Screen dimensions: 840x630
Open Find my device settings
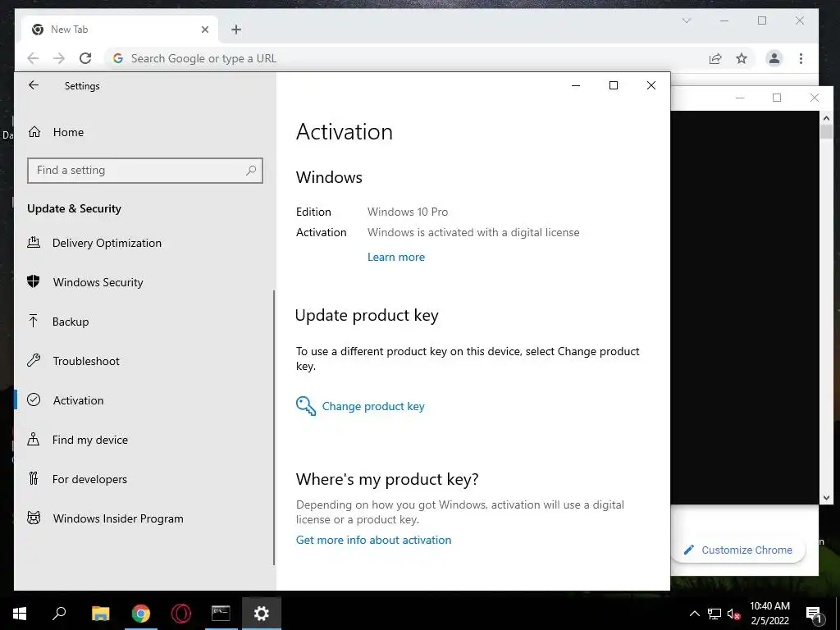[x=90, y=440]
